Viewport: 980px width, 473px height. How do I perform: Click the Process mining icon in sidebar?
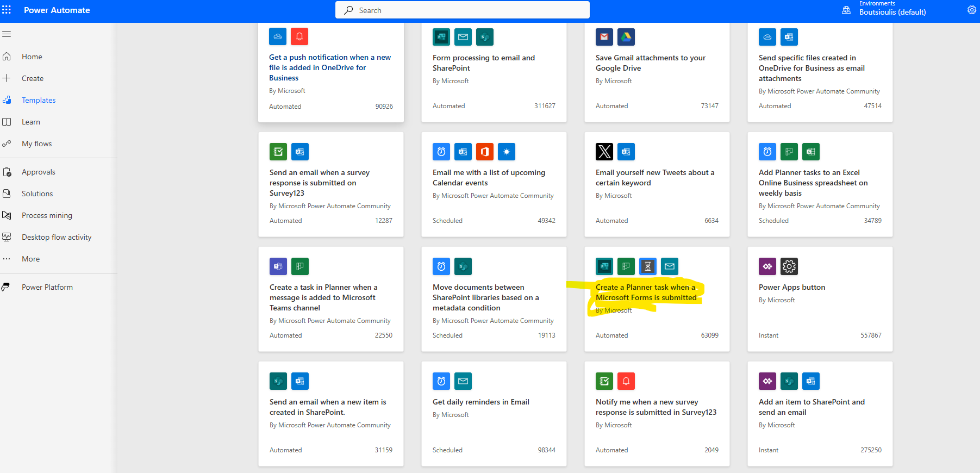click(7, 215)
